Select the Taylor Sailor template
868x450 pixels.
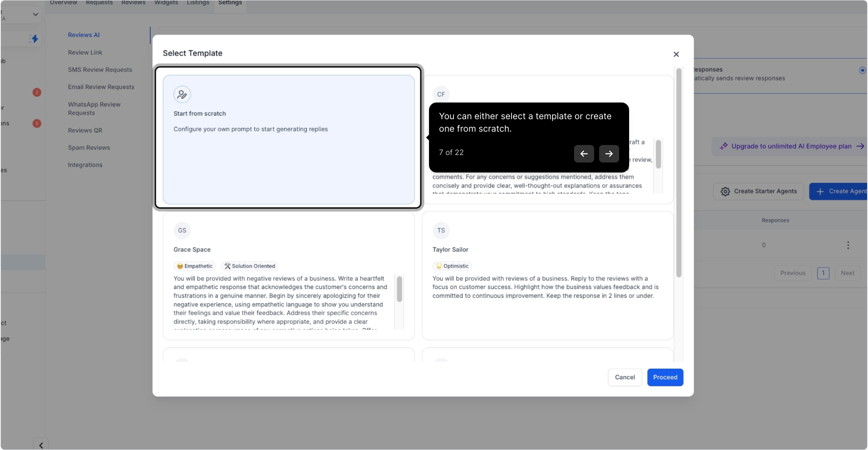(547, 276)
